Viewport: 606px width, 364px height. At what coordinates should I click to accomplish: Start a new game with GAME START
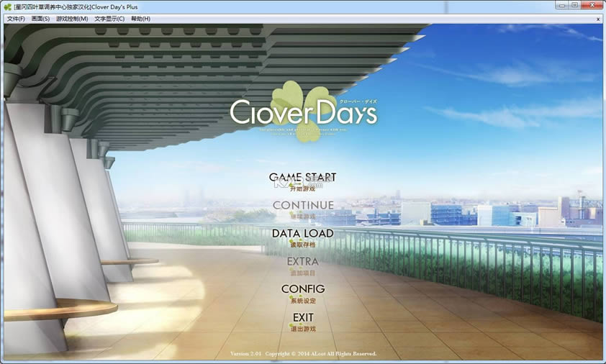[302, 182]
